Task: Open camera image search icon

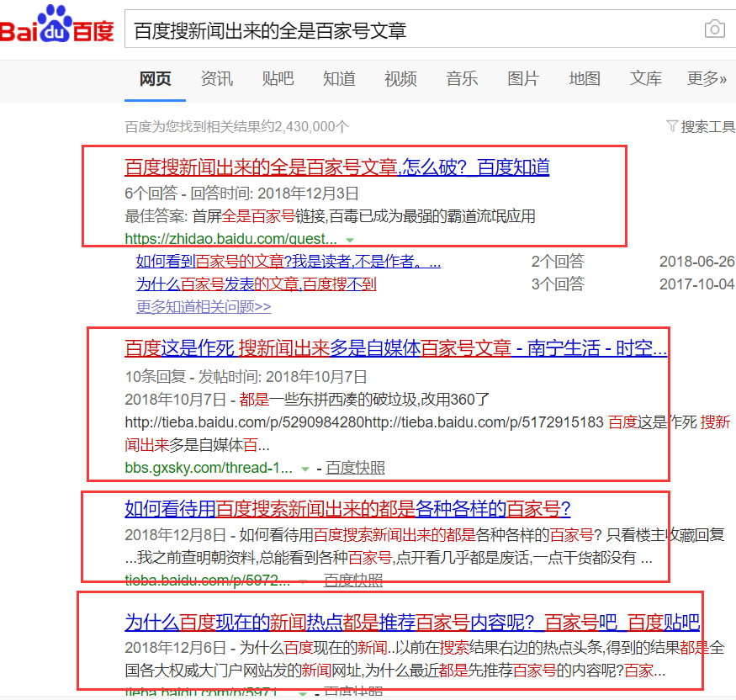Action: pyautogui.click(x=714, y=29)
